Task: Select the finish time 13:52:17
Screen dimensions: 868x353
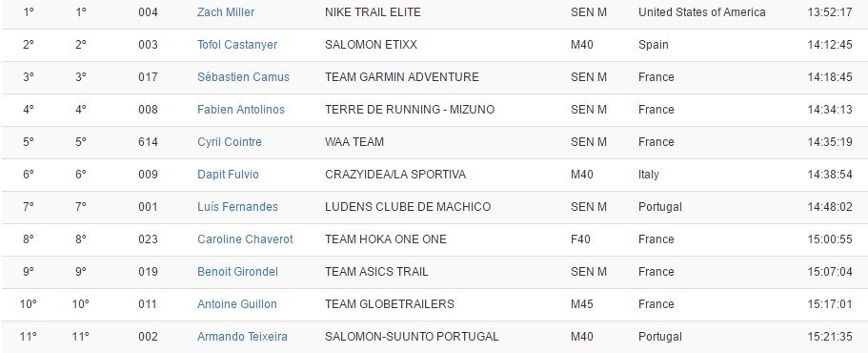Action: click(829, 12)
